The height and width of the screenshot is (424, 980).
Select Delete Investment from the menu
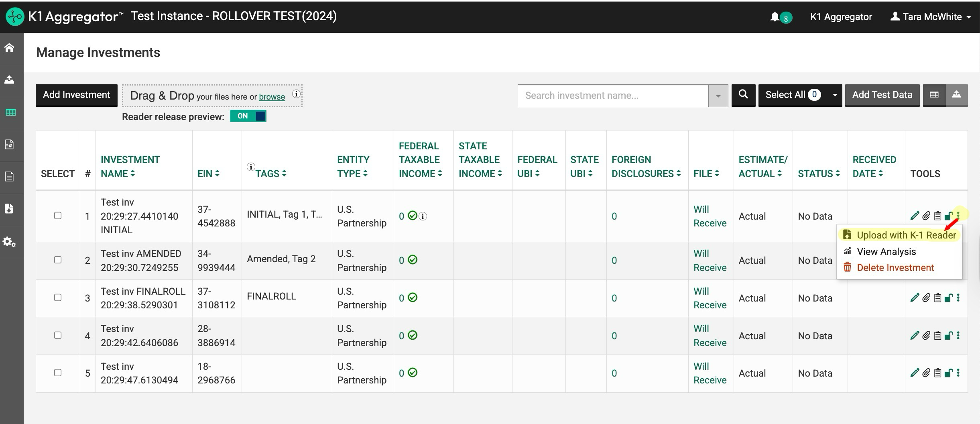click(895, 268)
